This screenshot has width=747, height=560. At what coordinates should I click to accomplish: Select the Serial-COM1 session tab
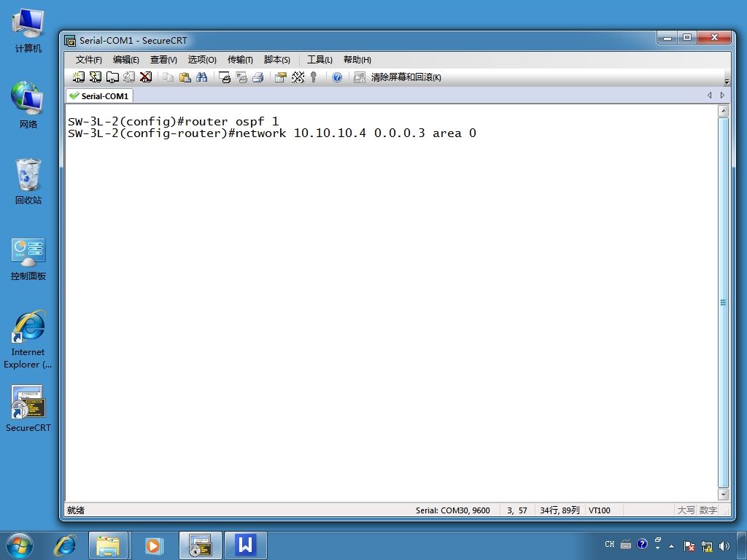(99, 96)
